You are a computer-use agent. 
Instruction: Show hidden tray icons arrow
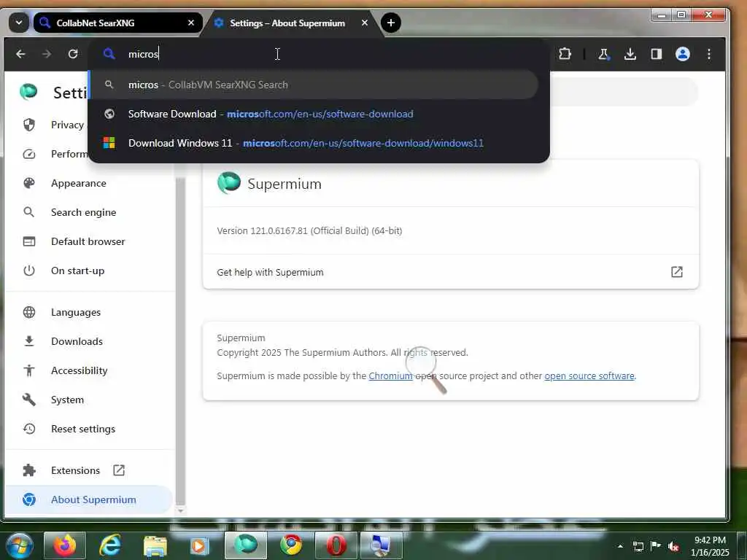(620, 546)
